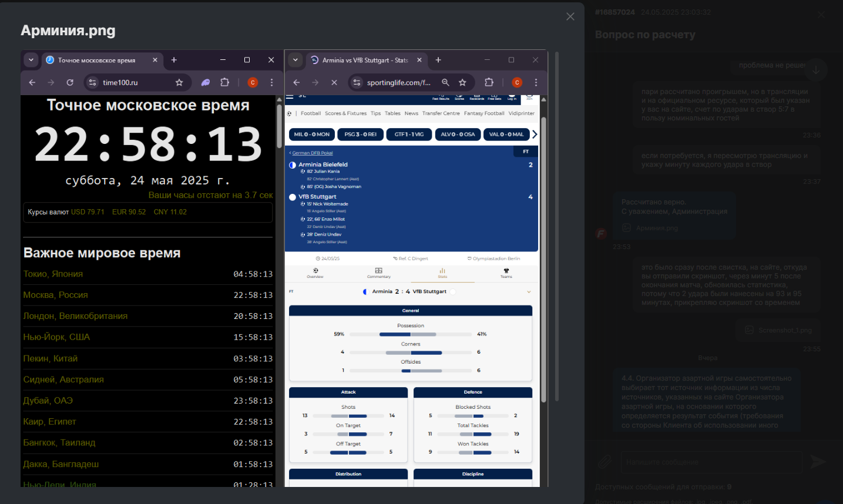Select the 'GTF 1-1 VIG' score chip
This screenshot has height=504, width=843.
coord(409,135)
